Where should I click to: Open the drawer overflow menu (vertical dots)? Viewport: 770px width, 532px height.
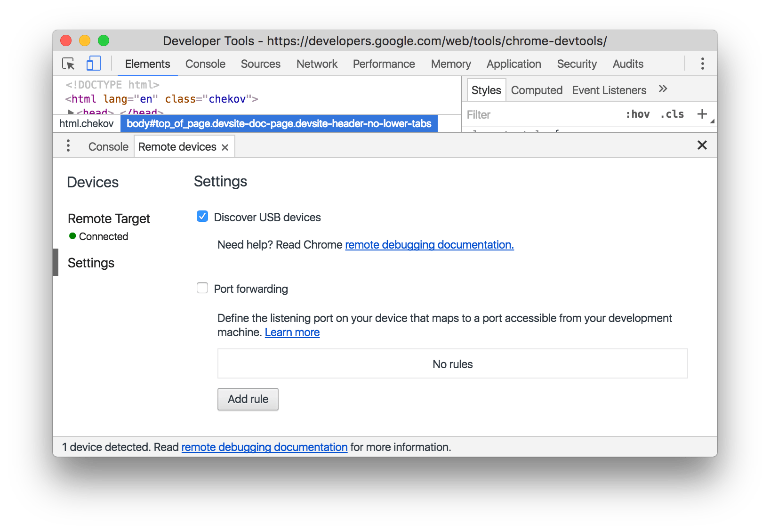tap(68, 146)
